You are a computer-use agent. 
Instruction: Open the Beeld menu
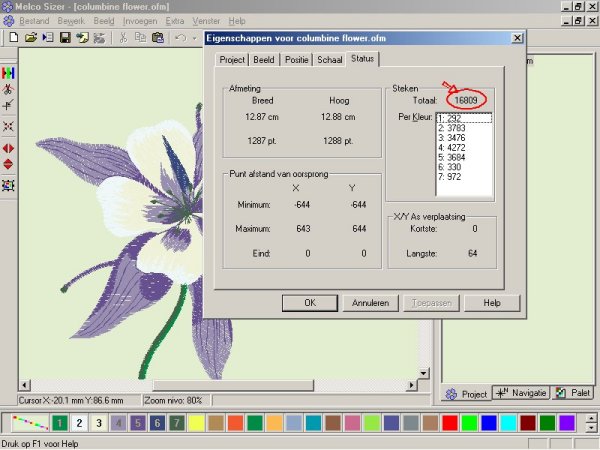(104, 21)
